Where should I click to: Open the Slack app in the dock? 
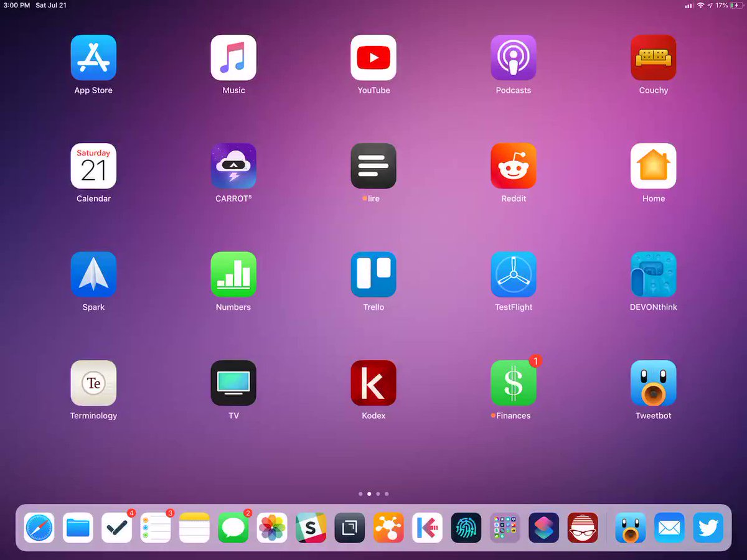pos(311,528)
